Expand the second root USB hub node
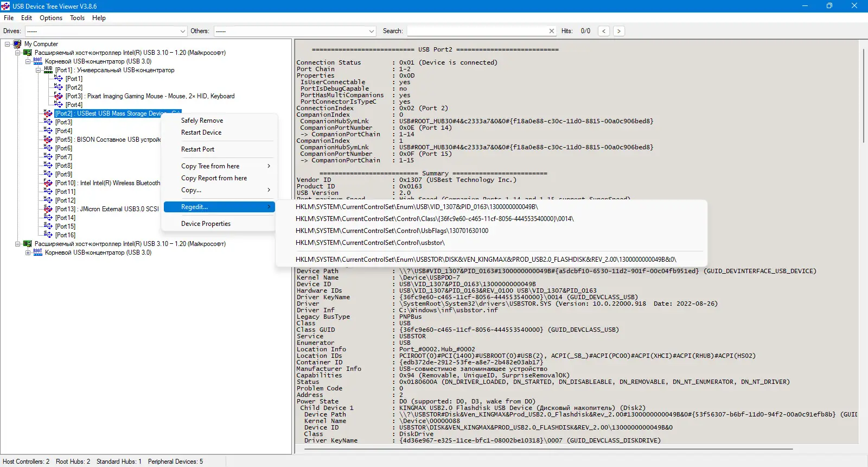Image resolution: width=868 pixels, height=467 pixels. (28, 253)
